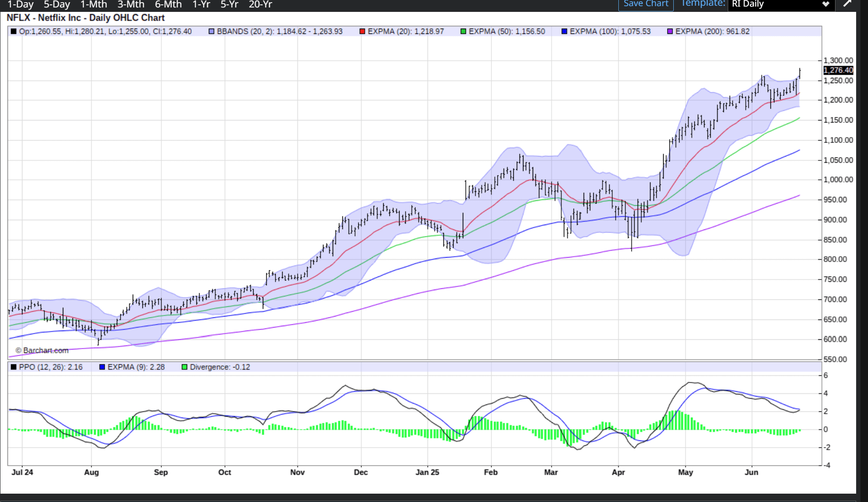Screen dimensions: 868x502
Task: Switch chart to 6-Mth range
Action: (x=168, y=4)
